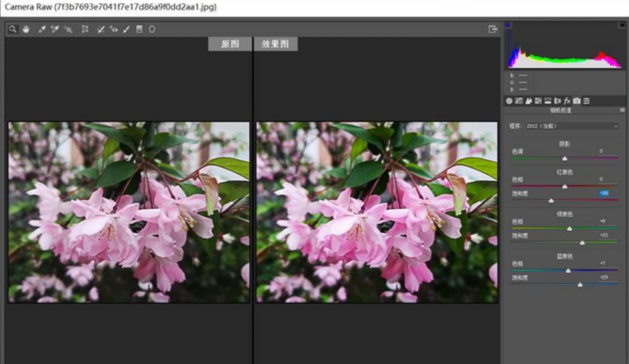629x364 pixels.
Task: Click the green primary hue slider handle
Action: pyautogui.click(x=569, y=229)
